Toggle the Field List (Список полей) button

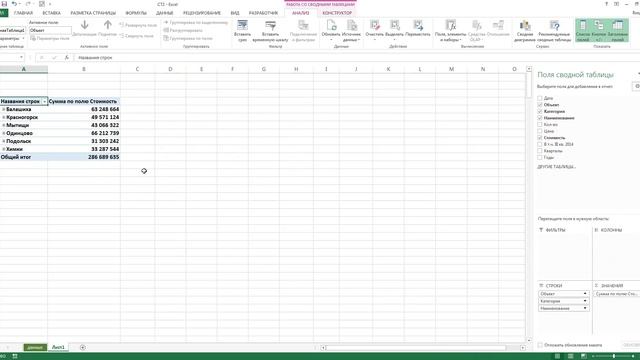click(x=583, y=30)
